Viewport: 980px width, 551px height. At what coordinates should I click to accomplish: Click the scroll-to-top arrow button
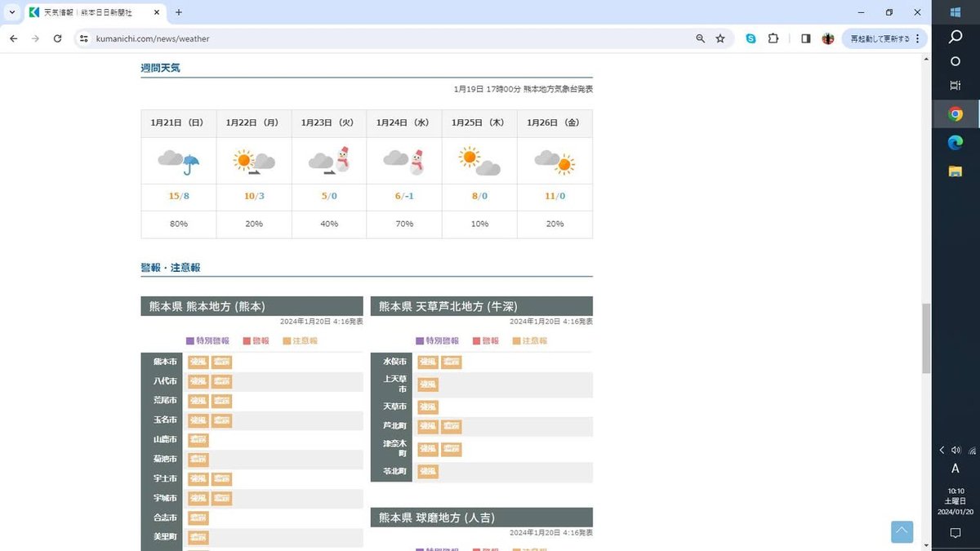point(902,531)
